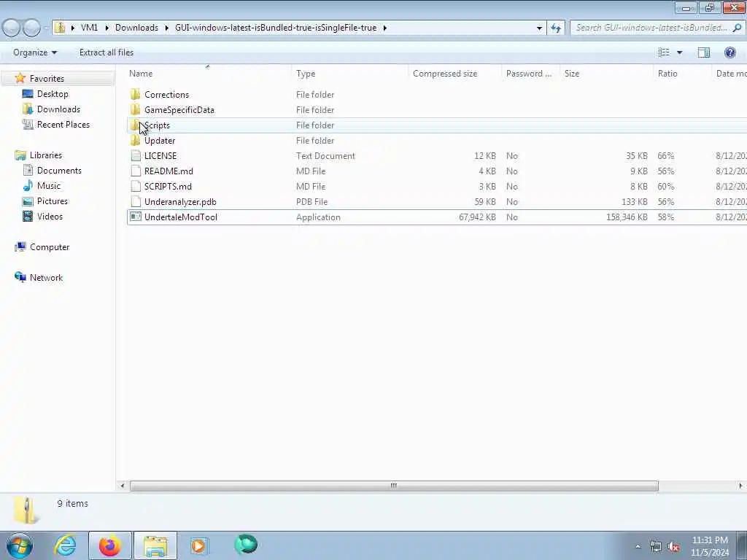Show hidden tray icons arrow
The height and width of the screenshot is (560, 747).
click(x=638, y=546)
